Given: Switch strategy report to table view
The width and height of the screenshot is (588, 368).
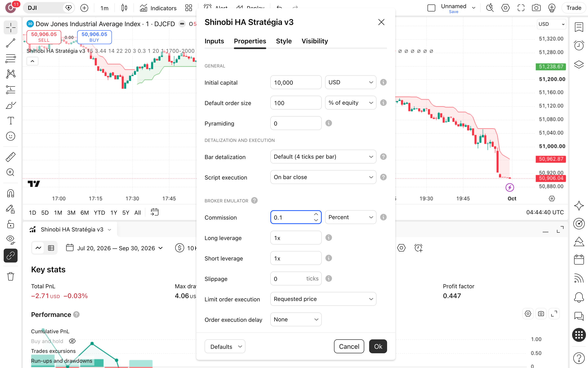Looking at the screenshot, I should coord(51,248).
